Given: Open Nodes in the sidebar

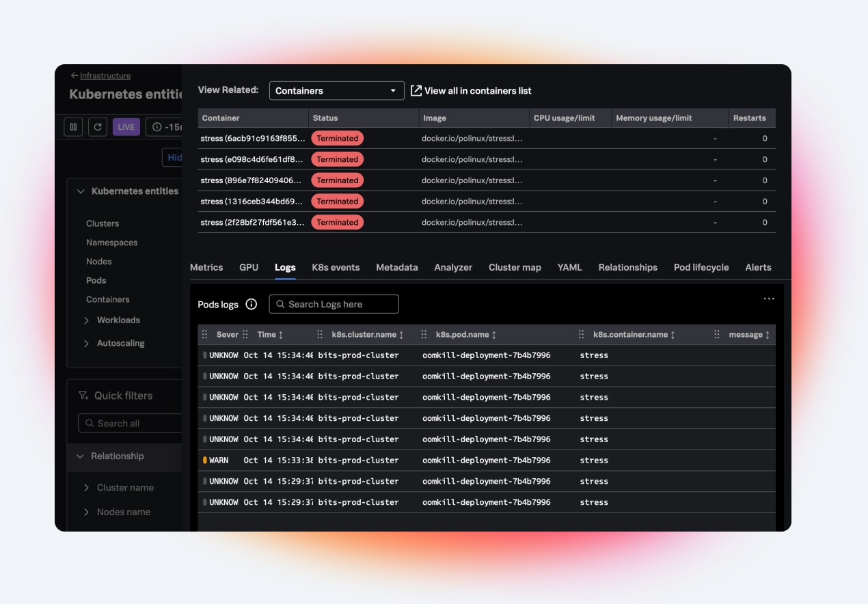Looking at the screenshot, I should pyautogui.click(x=99, y=262).
